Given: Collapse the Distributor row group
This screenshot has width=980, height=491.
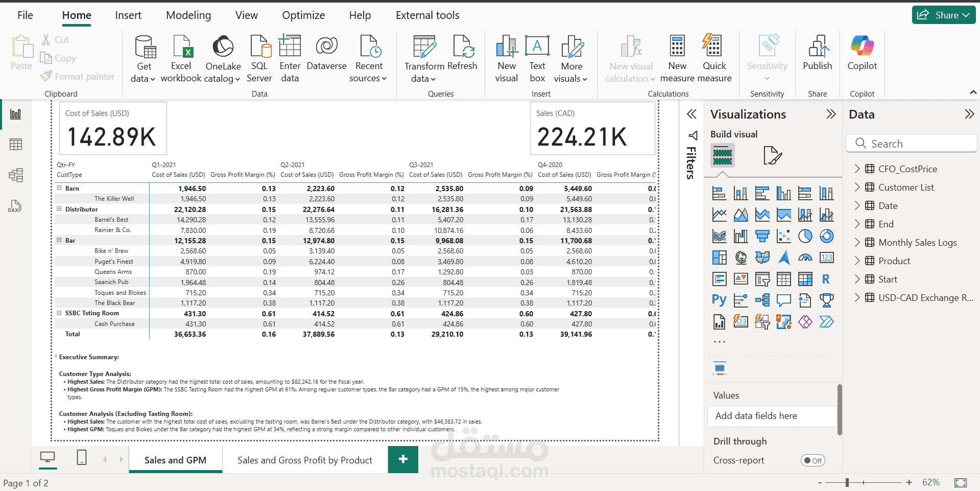Looking at the screenshot, I should point(59,209).
